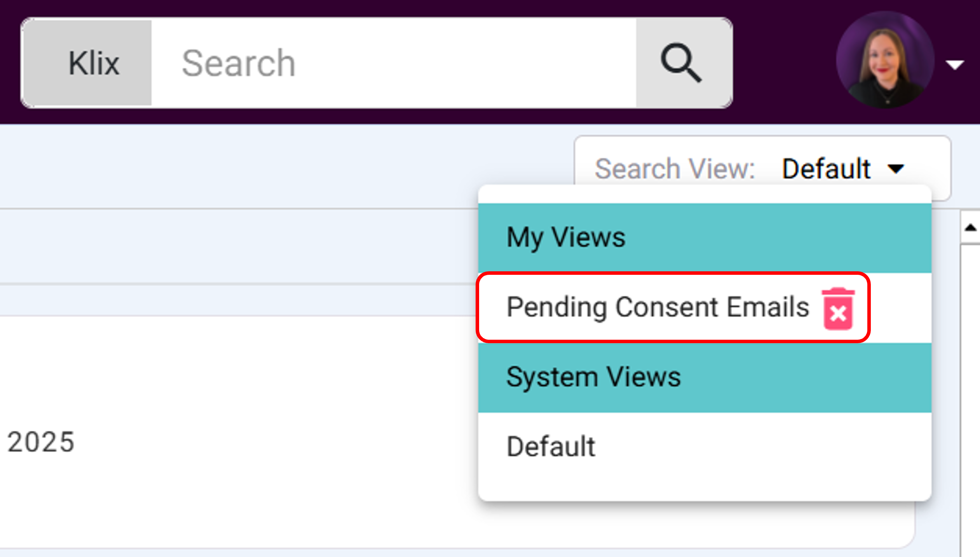The image size is (980, 557).
Task: Focus the Search text field
Action: point(394,63)
